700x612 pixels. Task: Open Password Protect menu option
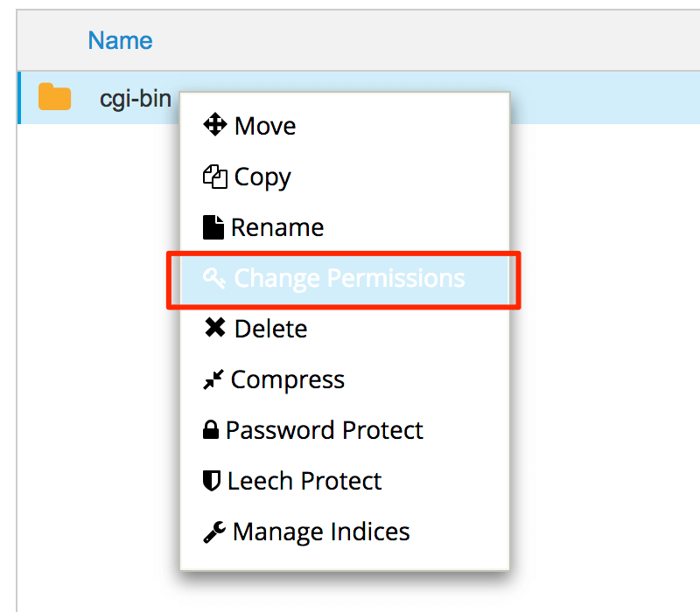tap(325, 431)
